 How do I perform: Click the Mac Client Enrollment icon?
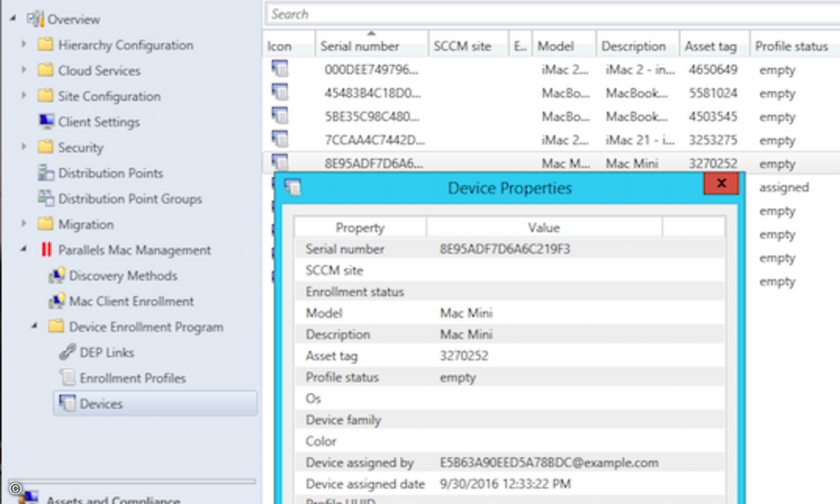57,301
